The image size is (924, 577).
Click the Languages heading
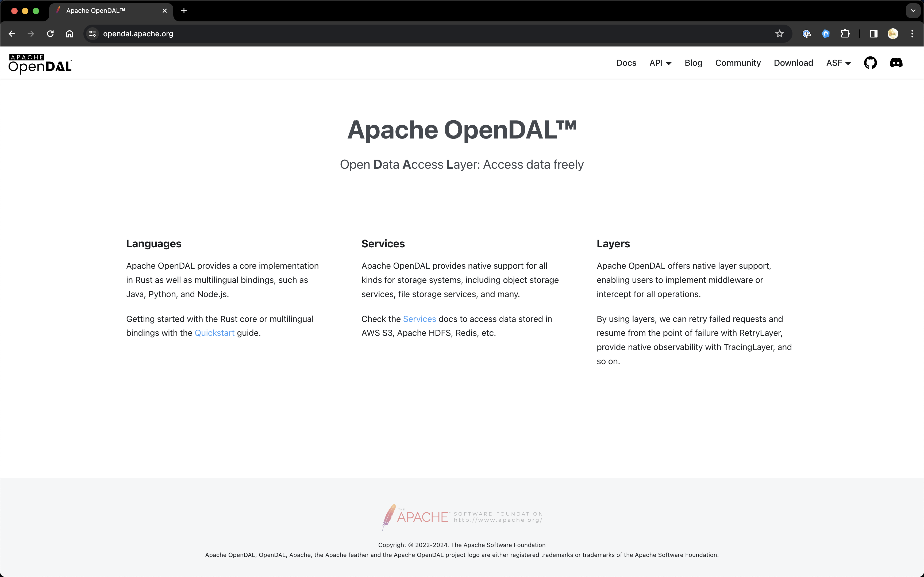point(154,244)
